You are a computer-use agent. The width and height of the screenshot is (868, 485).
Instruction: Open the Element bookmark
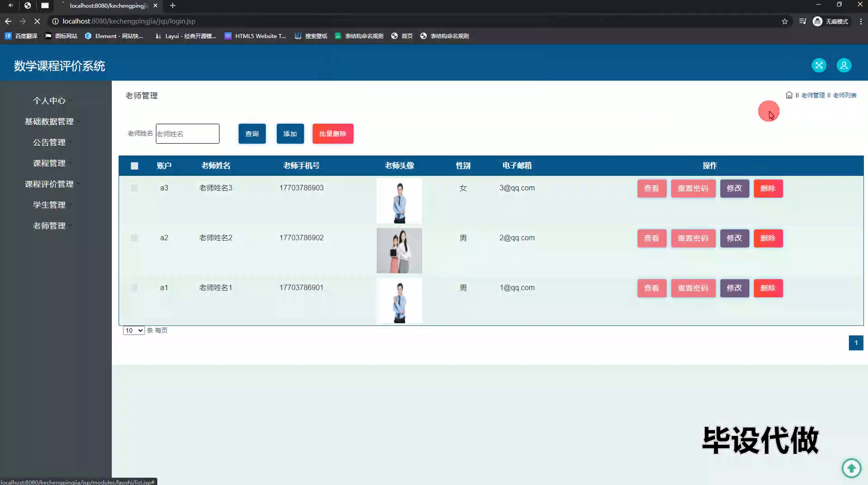coord(114,36)
